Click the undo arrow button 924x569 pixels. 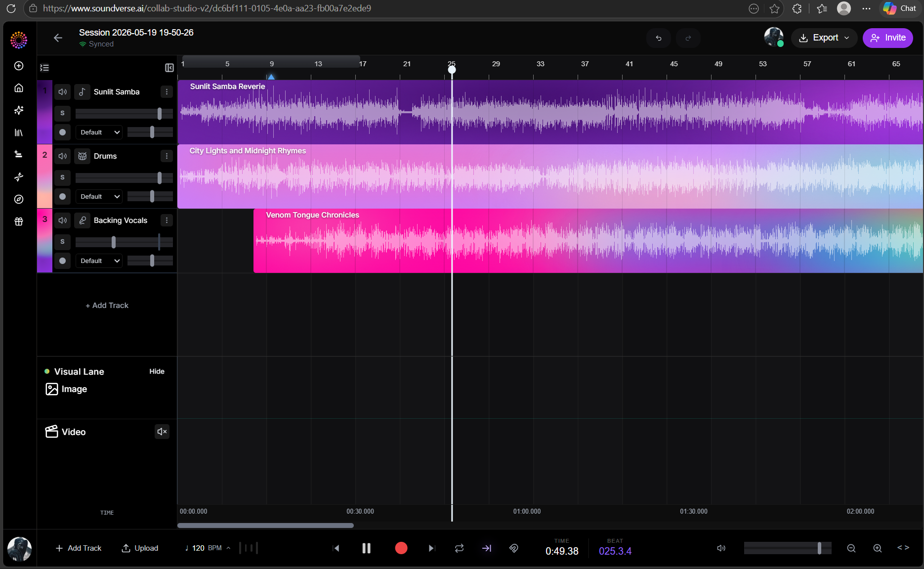[x=659, y=38]
